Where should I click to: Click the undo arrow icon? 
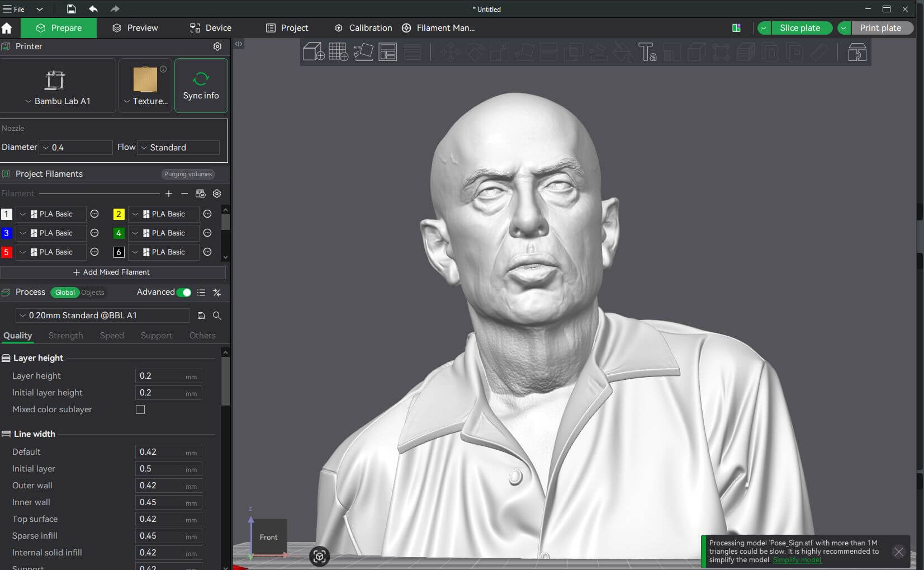(x=93, y=9)
